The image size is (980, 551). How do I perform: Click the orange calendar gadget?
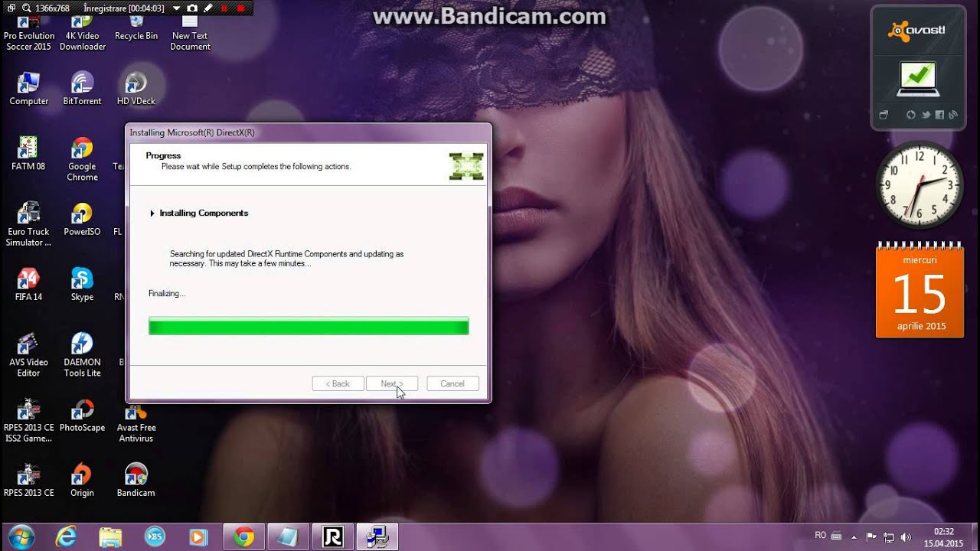pos(920,291)
